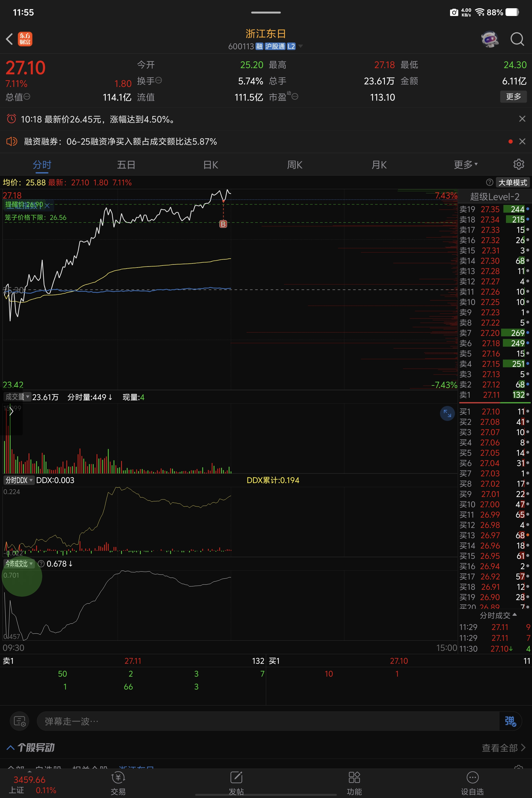
Task: Click the help icon beside 大单模式
Action: coord(489,182)
